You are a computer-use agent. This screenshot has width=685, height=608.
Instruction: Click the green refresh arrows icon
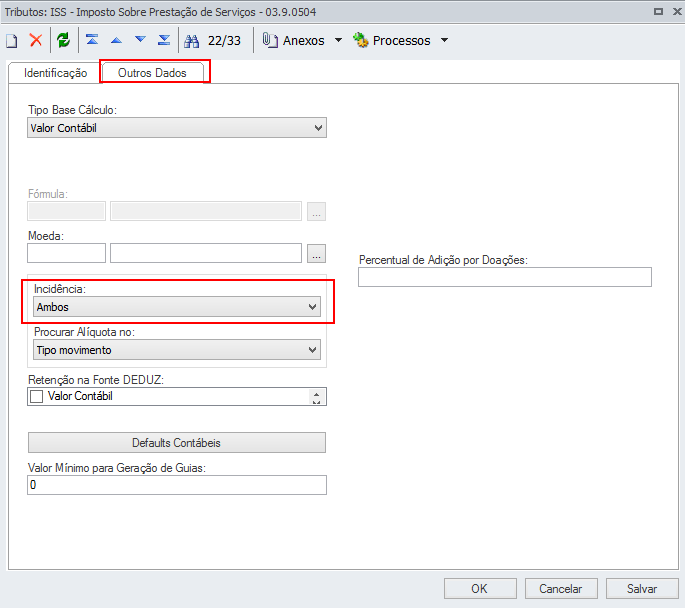pyautogui.click(x=64, y=40)
